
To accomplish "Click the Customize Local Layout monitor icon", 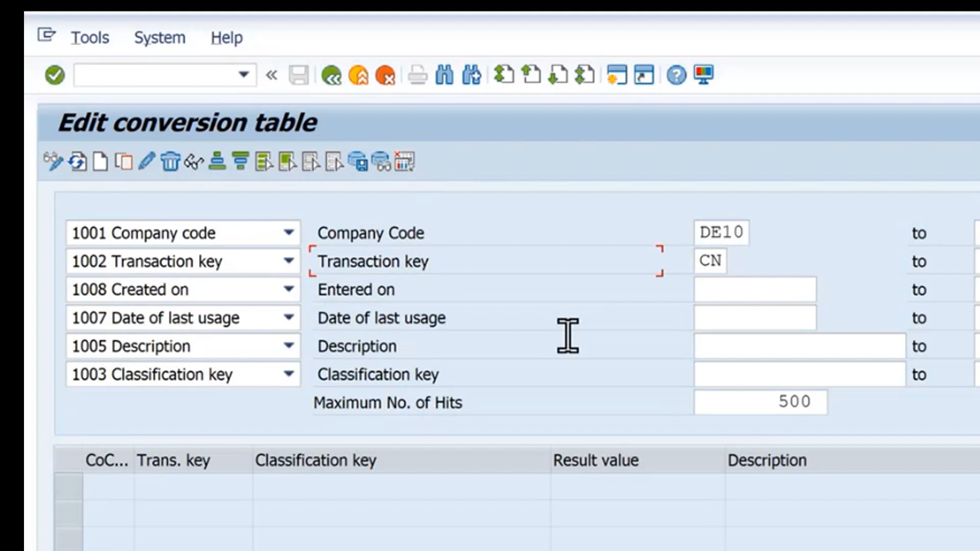I will [x=704, y=75].
